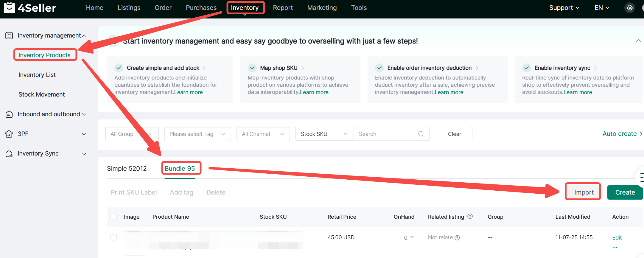The image size is (644, 258).
Task: Check the first product row checkbox
Action: coord(114,237)
